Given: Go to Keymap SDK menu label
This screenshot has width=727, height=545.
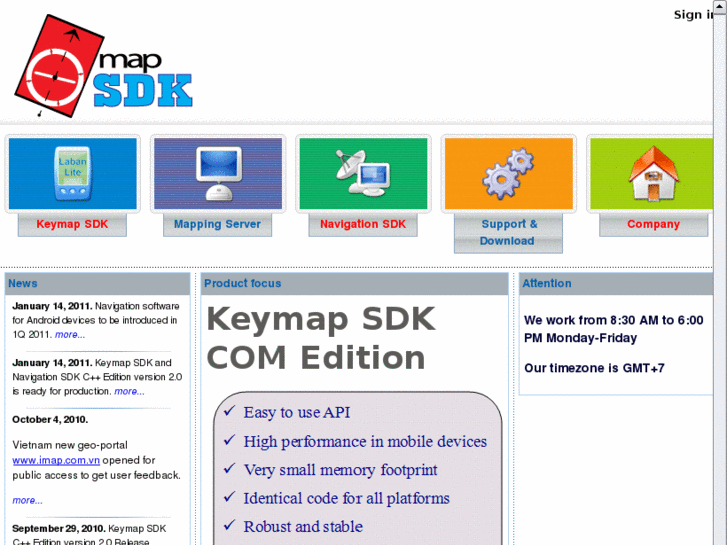Looking at the screenshot, I should point(72,224).
